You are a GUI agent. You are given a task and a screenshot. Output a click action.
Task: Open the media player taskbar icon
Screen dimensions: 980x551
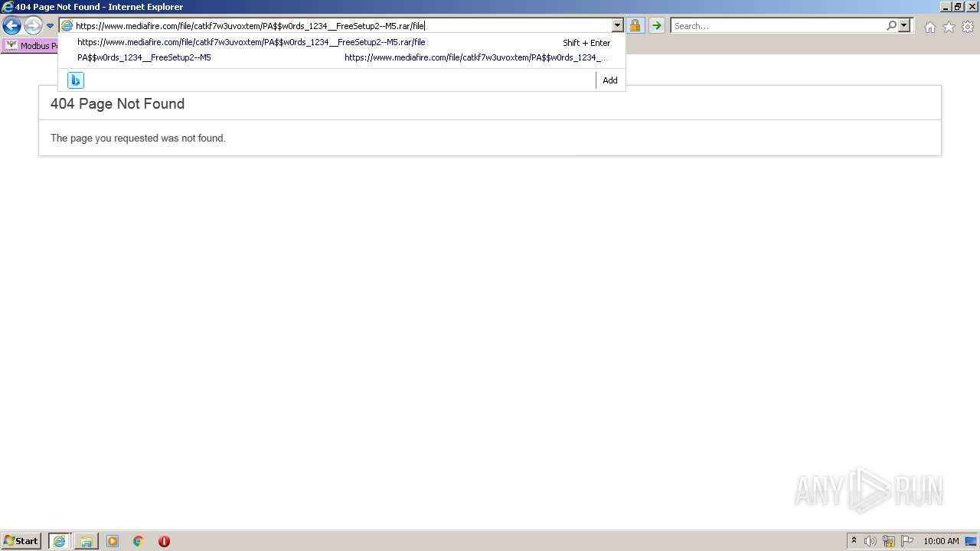click(x=113, y=541)
